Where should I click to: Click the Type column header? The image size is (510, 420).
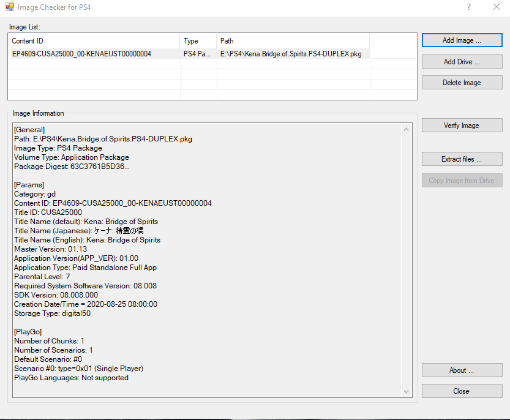coord(198,41)
